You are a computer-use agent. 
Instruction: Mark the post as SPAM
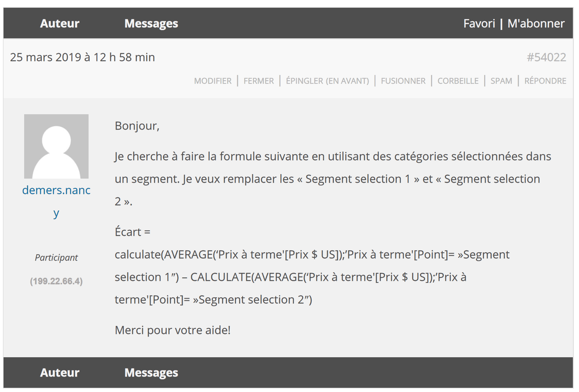click(x=501, y=81)
